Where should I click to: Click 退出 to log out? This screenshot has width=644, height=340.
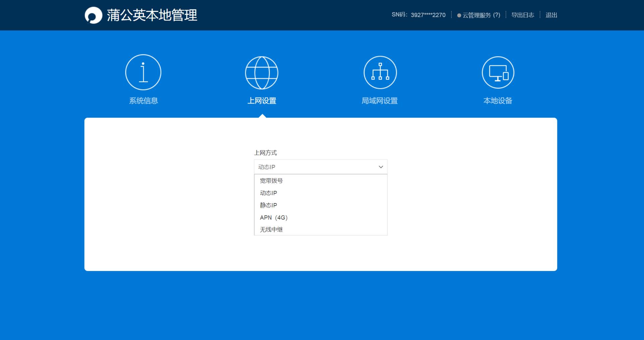click(x=551, y=15)
